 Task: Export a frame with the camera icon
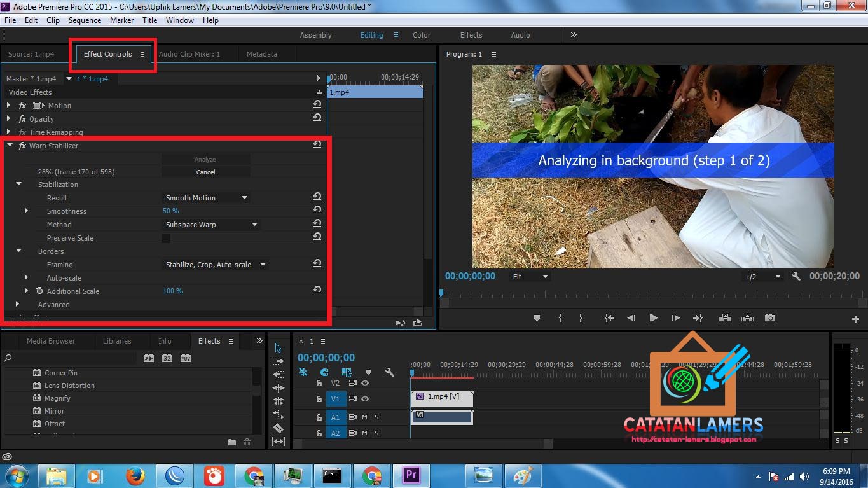770,318
